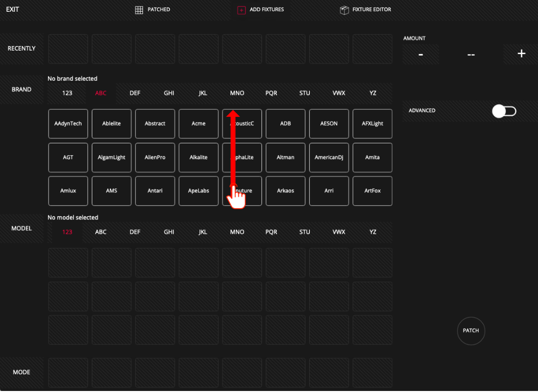Filter models by PQR

point(271,232)
